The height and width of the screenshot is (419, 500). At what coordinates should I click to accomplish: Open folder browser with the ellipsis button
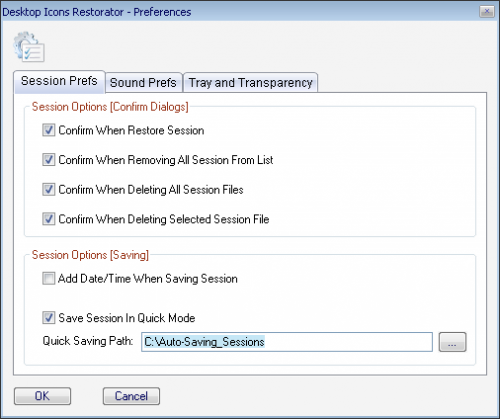(x=452, y=342)
